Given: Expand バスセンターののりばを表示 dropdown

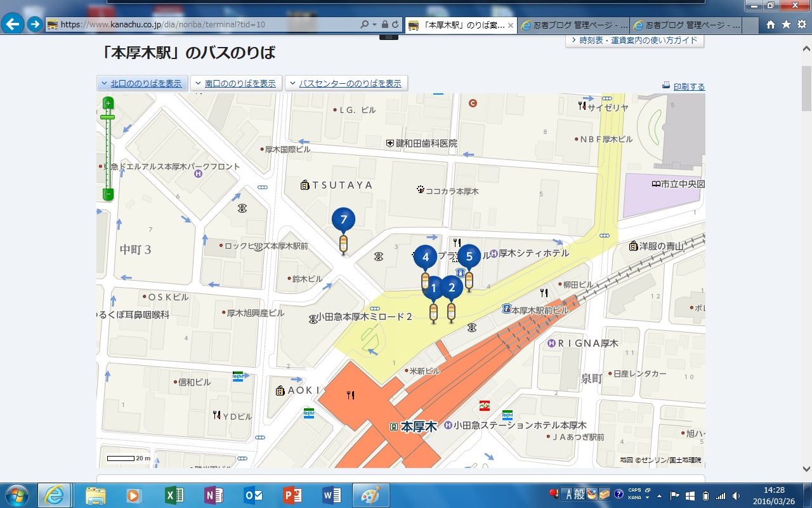Looking at the screenshot, I should [346, 83].
